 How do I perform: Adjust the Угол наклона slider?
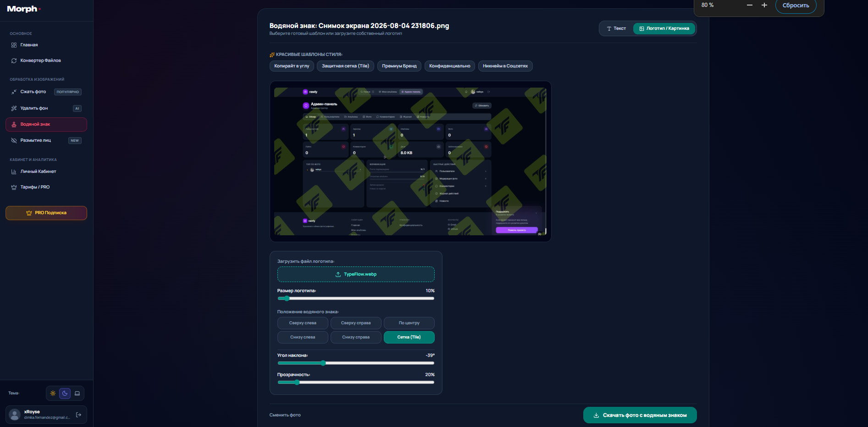[356, 363]
